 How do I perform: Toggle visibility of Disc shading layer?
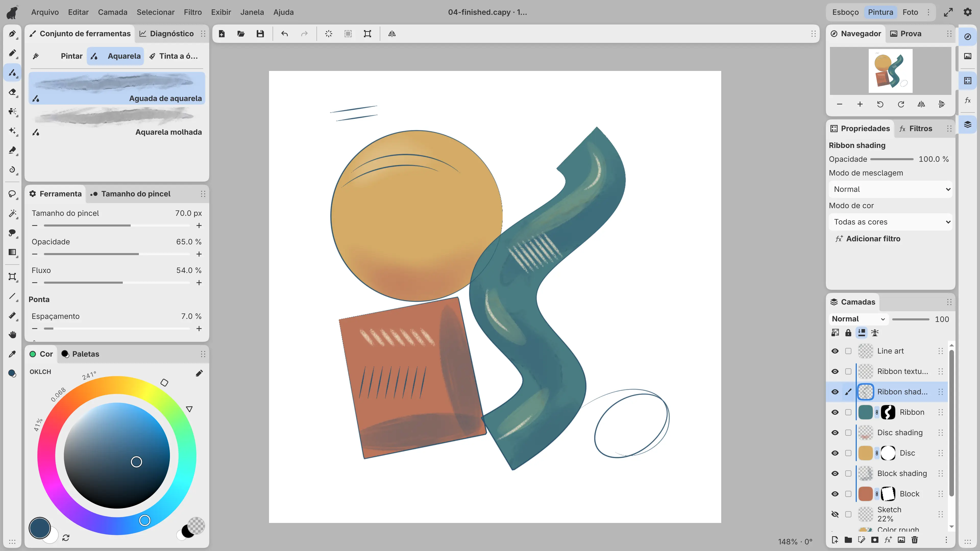coord(835,433)
